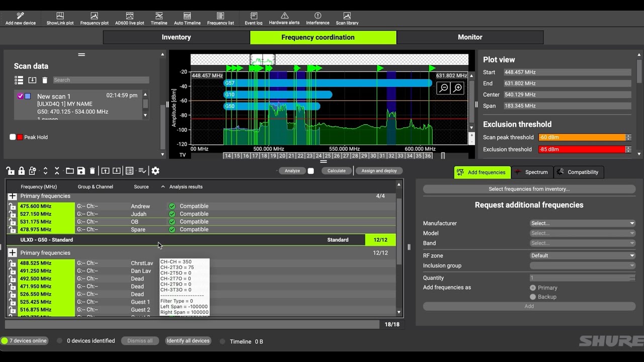Save coordination with the floppy disk icon
The width and height of the screenshot is (644, 362).
(x=81, y=171)
